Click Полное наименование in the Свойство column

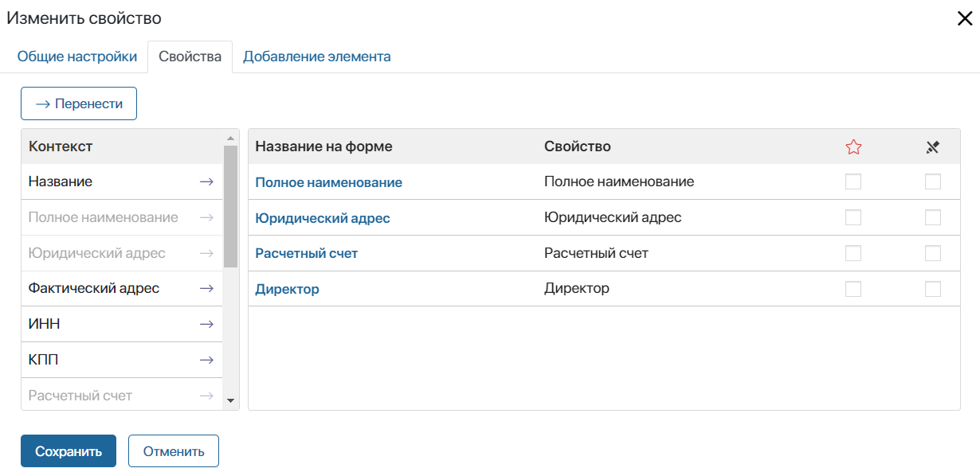[619, 181]
